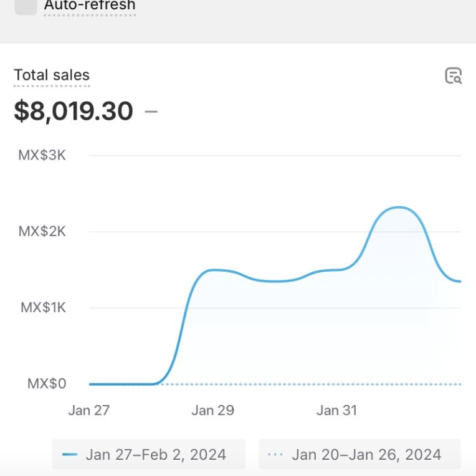Click the solid blue legend swatch
This screenshot has height=476, width=476.
pos(70,454)
